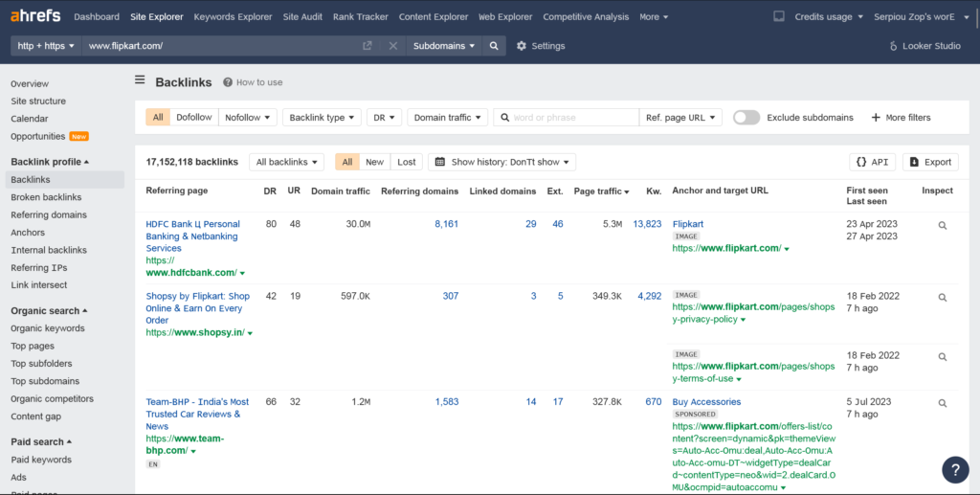
Task: Toggle Exclude subdomains switch
Action: click(746, 118)
